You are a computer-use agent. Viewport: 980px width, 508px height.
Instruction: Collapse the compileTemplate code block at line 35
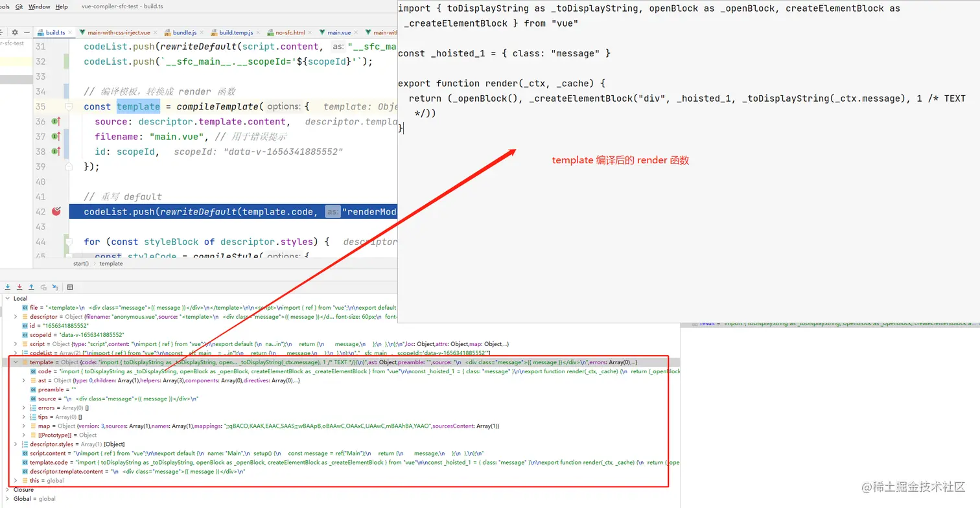pos(67,106)
